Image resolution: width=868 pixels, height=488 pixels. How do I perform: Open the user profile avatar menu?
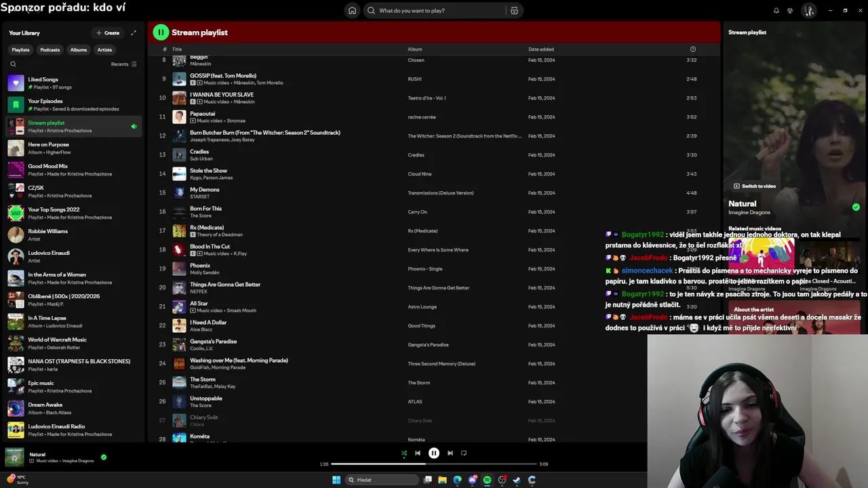(x=808, y=10)
